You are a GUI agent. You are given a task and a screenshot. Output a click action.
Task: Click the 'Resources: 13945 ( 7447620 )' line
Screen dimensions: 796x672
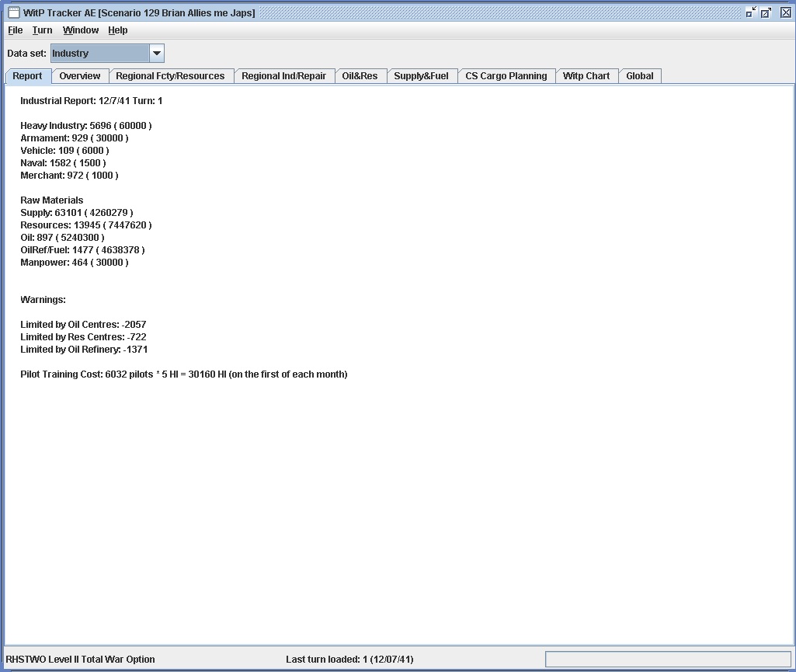tap(86, 225)
